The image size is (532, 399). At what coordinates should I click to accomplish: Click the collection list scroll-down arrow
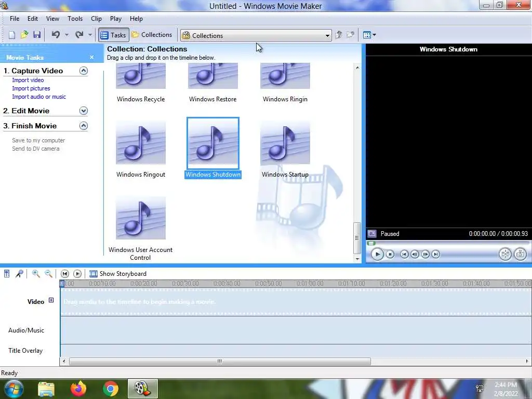tap(357, 259)
